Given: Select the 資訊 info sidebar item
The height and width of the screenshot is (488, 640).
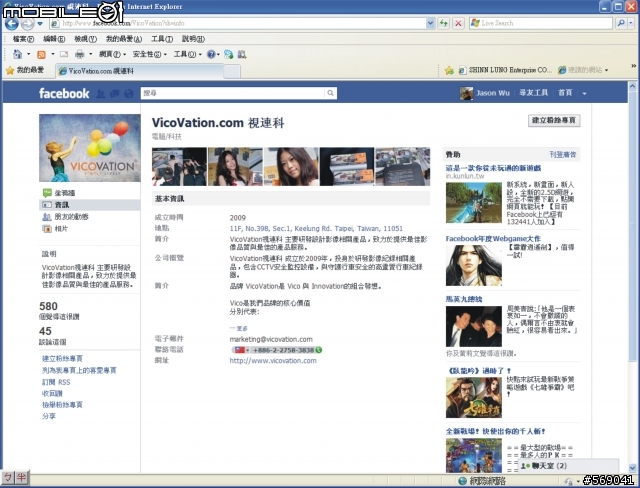Looking at the screenshot, I should tap(90, 205).
